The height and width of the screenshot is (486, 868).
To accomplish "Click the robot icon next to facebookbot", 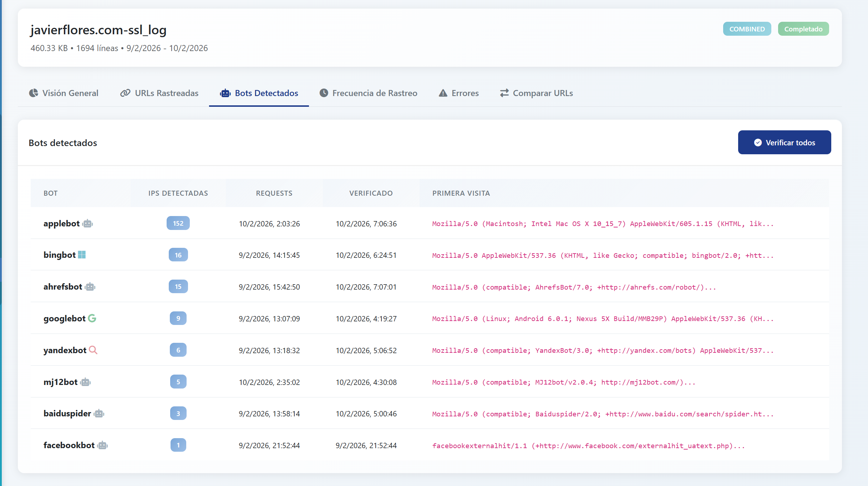I will (x=103, y=445).
